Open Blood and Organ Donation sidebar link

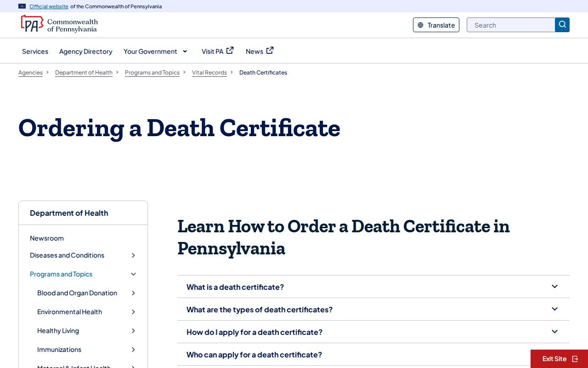coord(77,293)
